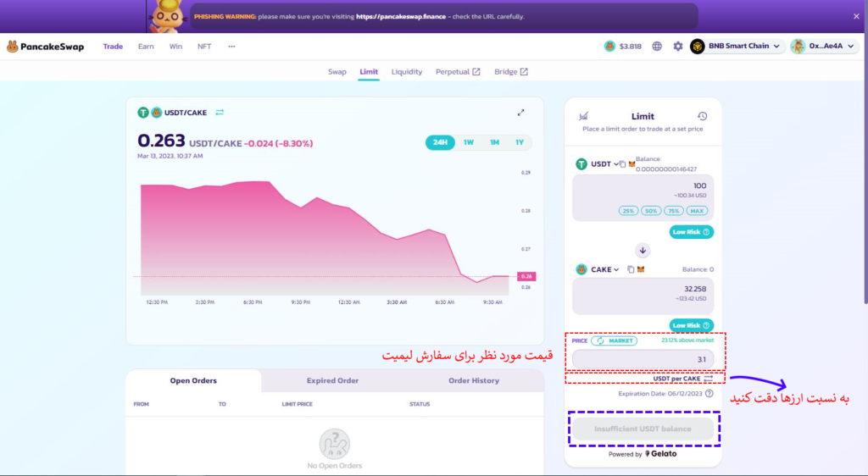Copy the USDT token address

[622, 164]
